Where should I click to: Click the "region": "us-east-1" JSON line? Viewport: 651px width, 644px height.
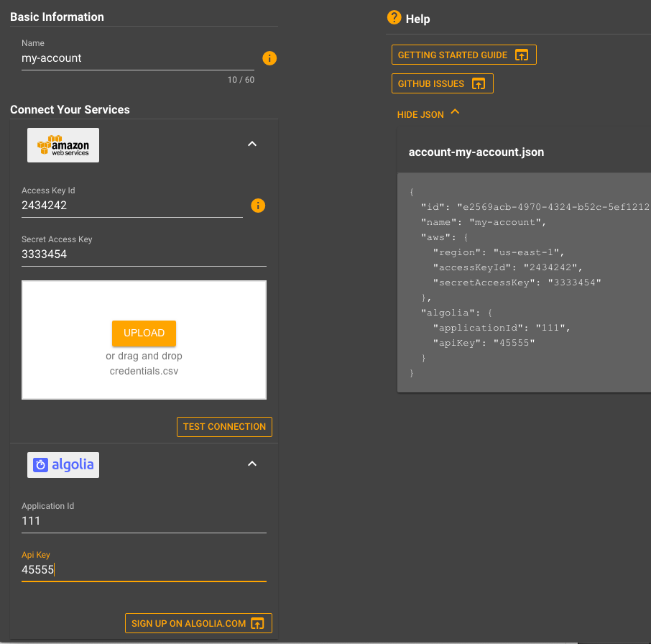pos(499,252)
